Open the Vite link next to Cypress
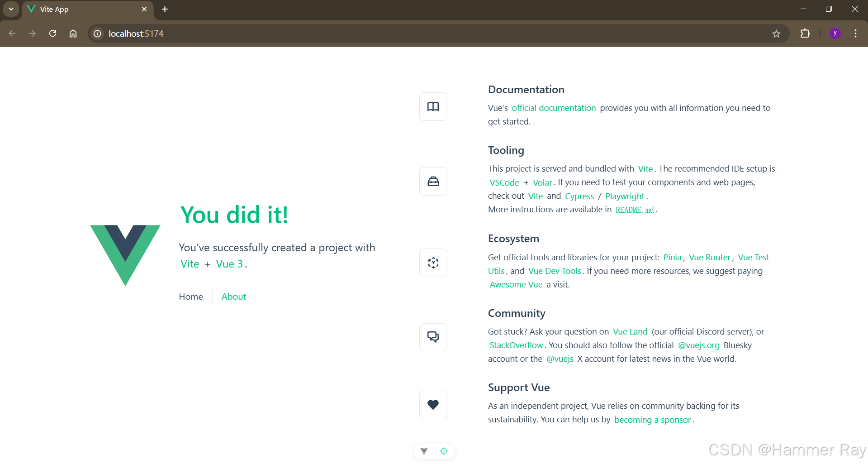Viewport: 868px width, 464px height. click(x=536, y=196)
